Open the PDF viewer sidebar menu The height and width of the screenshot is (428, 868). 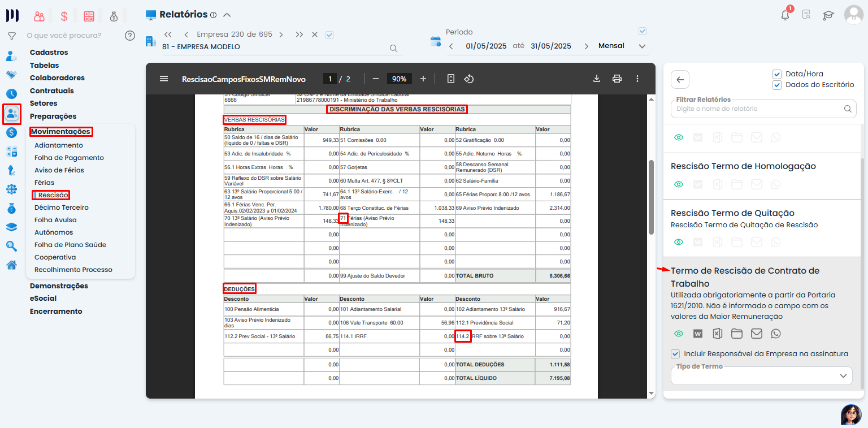(164, 79)
